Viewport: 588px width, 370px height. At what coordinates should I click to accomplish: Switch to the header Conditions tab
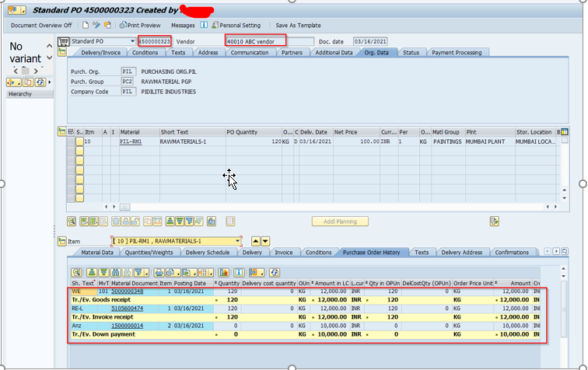pyautogui.click(x=145, y=53)
